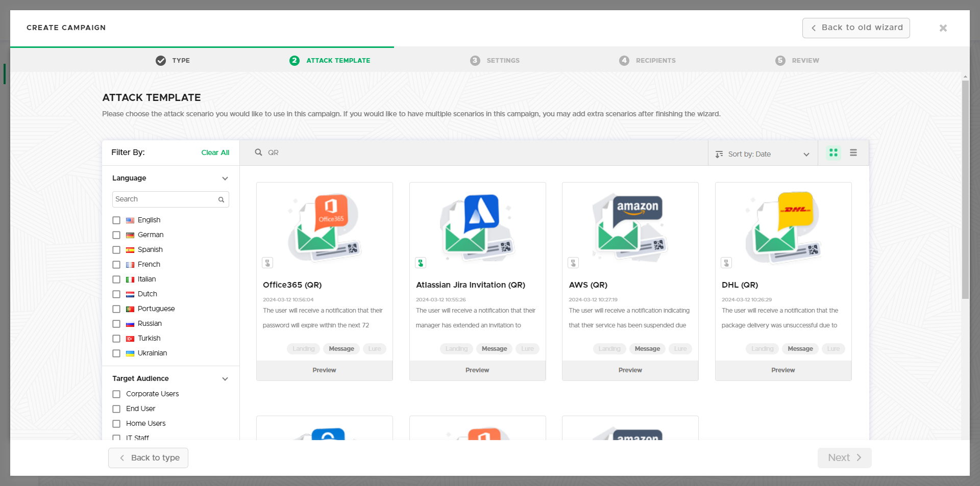The image size is (980, 486).
Task: Check the German language filter
Action: pyautogui.click(x=116, y=235)
